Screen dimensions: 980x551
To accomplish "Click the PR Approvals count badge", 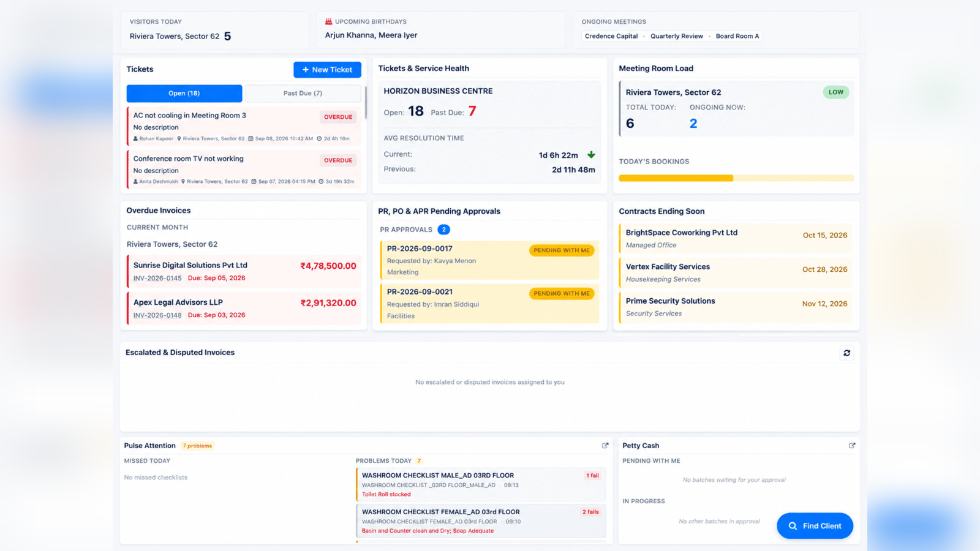I will [444, 230].
